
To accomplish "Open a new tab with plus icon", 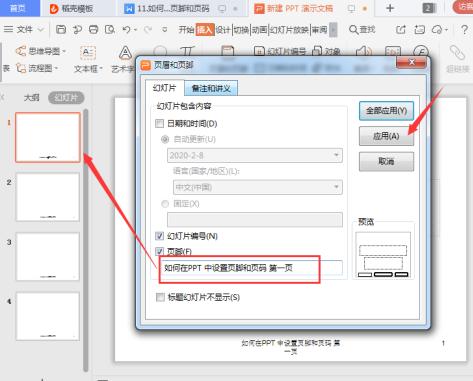I will [x=390, y=8].
